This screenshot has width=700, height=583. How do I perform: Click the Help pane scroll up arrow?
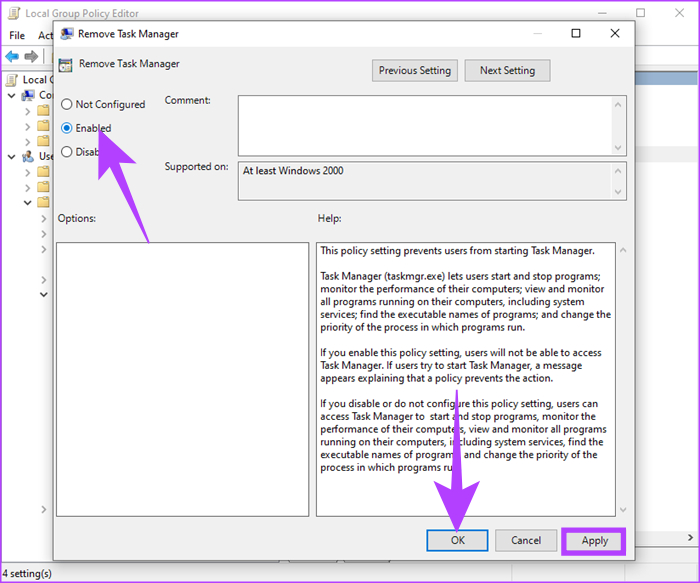tap(623, 250)
